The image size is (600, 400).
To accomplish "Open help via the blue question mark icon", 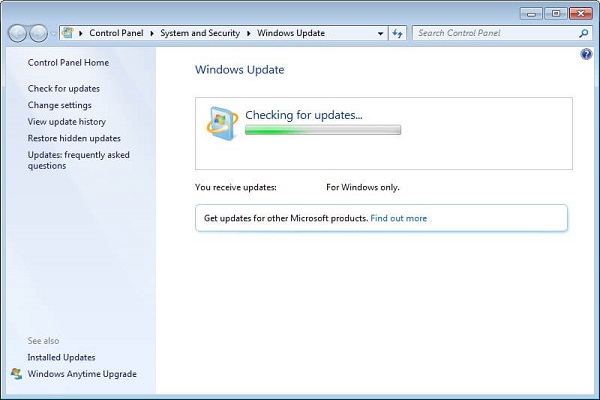I will [586, 54].
